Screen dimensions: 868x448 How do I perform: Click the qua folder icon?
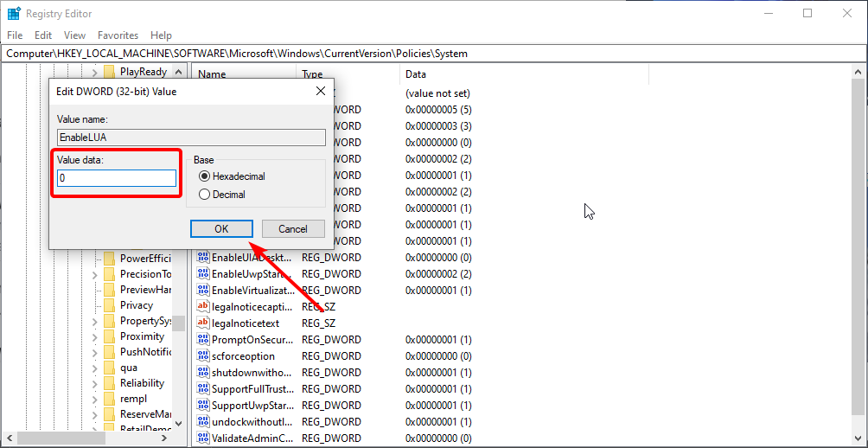coord(109,368)
